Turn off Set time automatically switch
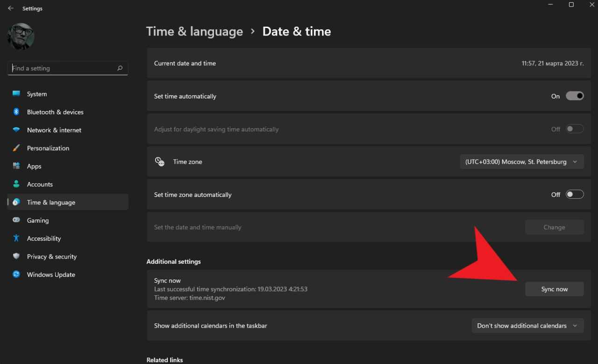 coord(575,96)
